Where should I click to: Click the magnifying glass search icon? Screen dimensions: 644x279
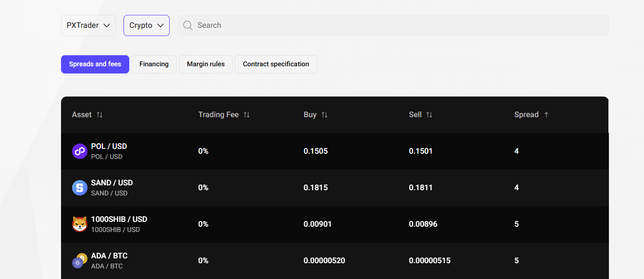188,25
